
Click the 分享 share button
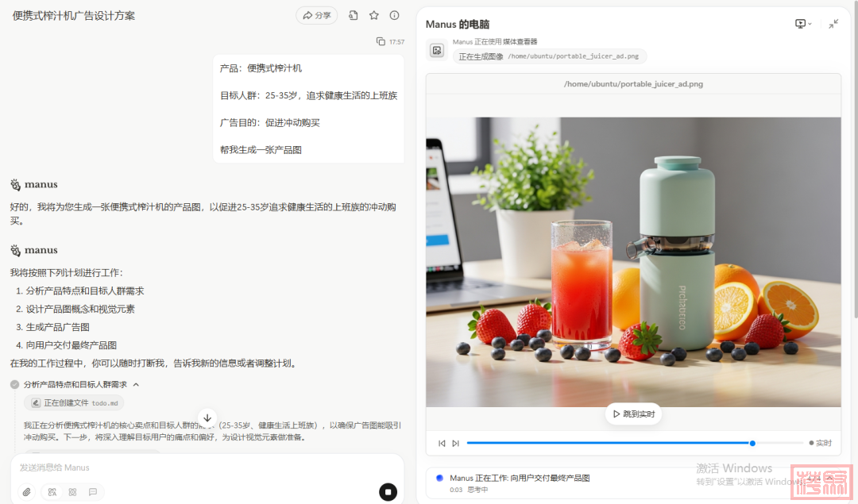[x=316, y=15]
